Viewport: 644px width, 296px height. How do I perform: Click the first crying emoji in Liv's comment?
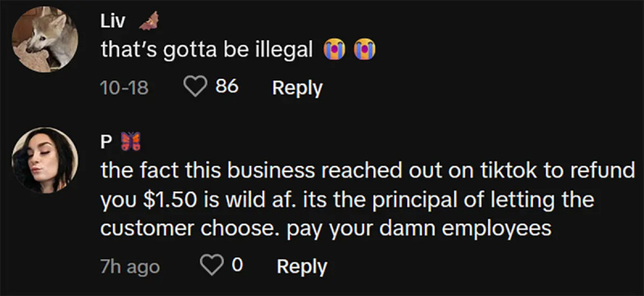pos(333,49)
